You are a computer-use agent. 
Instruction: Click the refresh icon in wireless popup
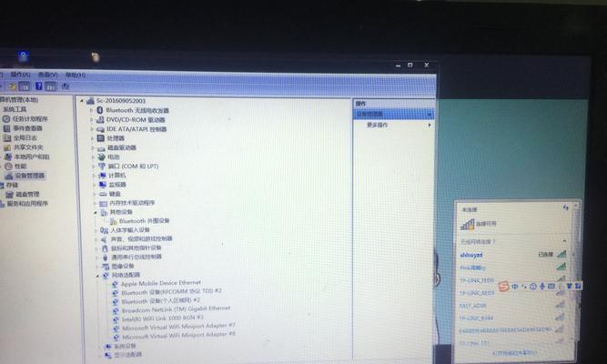coord(565,208)
